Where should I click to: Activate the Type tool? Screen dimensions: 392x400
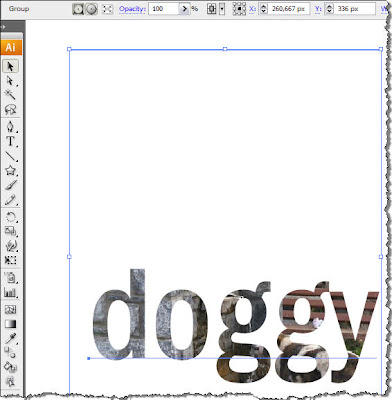pyautogui.click(x=10, y=141)
